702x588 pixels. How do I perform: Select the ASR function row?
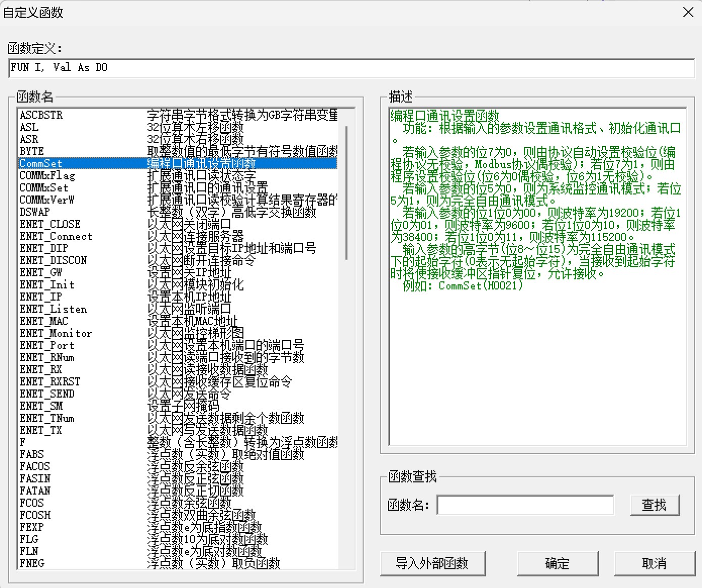[178, 139]
